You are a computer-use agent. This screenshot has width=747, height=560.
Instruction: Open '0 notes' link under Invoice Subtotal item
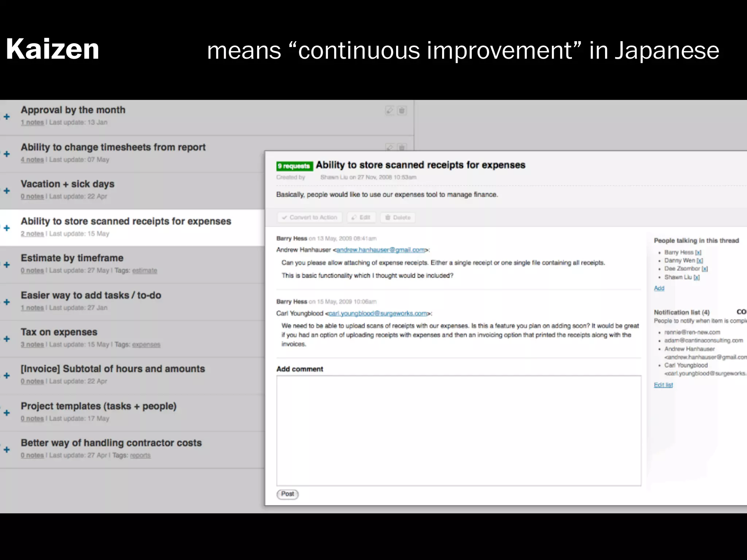tap(32, 381)
